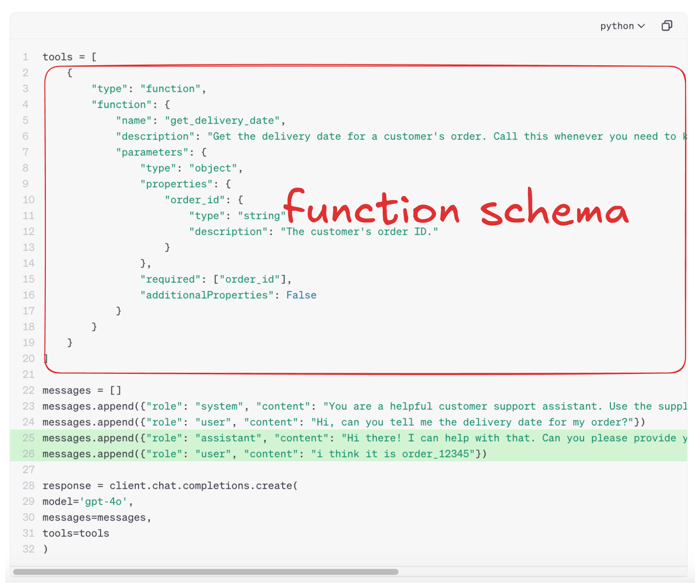Click the "system" role string on line 23
This screenshot has width=700, height=588.
(x=219, y=406)
